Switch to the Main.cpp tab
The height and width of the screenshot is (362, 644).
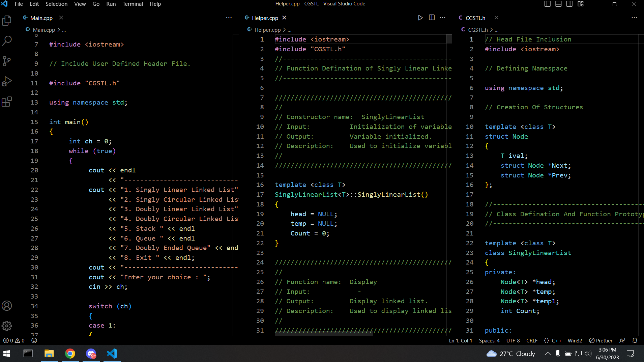pos(41,18)
